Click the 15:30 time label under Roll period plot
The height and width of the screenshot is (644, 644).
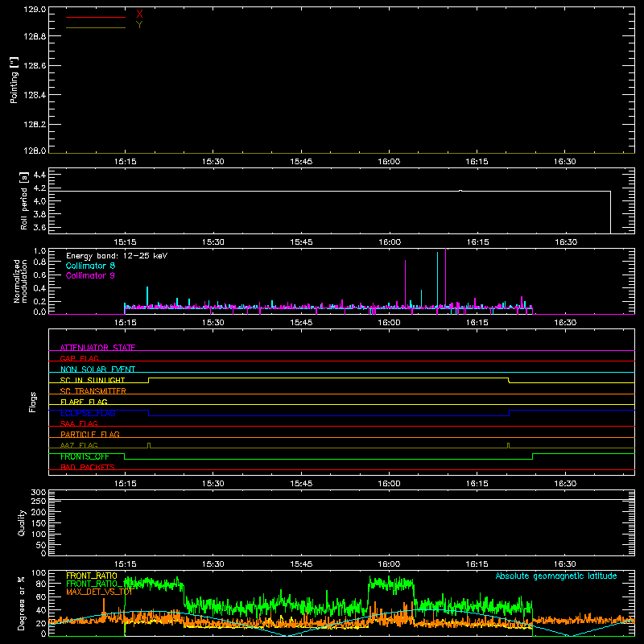(213, 242)
